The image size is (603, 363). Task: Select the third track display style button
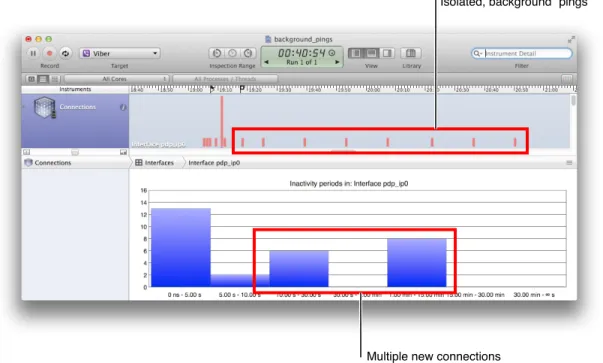pyautogui.click(x=55, y=79)
